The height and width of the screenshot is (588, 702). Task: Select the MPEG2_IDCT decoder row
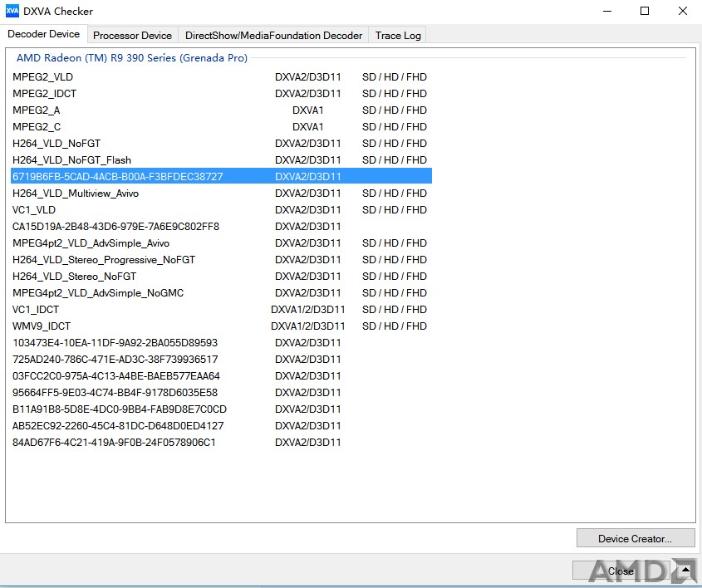tap(221, 94)
